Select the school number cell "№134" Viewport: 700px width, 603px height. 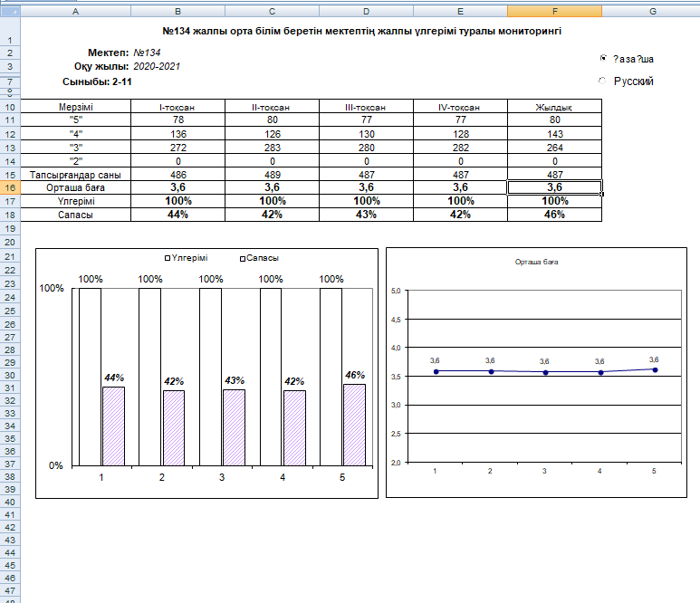[x=147, y=53]
